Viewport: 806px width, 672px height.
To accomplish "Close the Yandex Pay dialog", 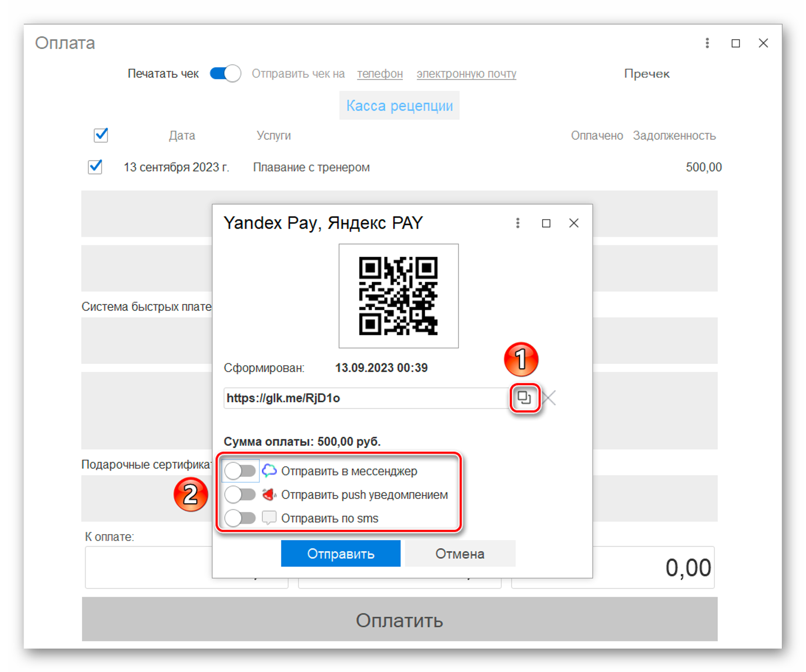I will pos(574,223).
